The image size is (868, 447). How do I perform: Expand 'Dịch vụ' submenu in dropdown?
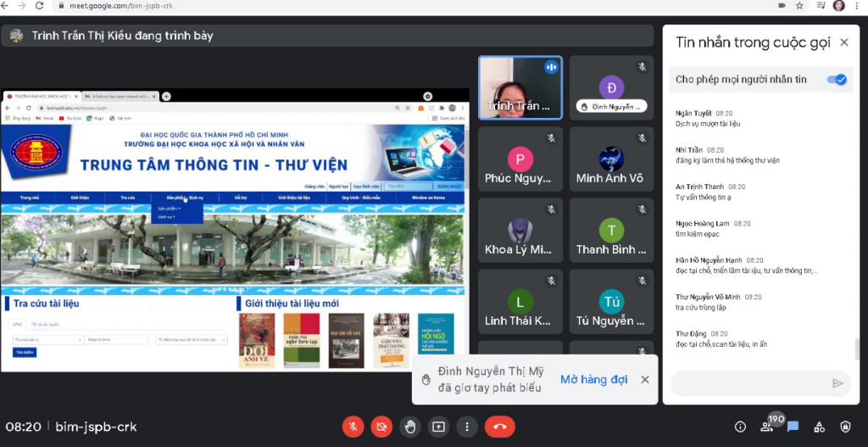(167, 217)
